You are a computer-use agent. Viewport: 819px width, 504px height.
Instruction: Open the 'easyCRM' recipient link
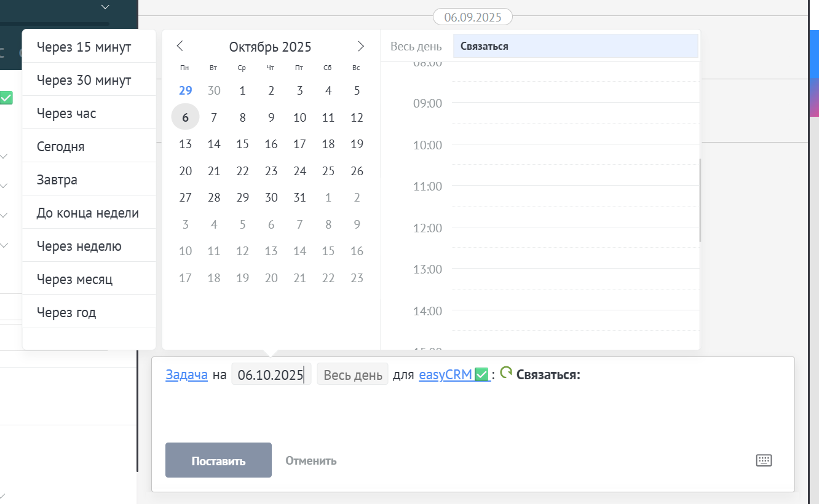(x=454, y=374)
